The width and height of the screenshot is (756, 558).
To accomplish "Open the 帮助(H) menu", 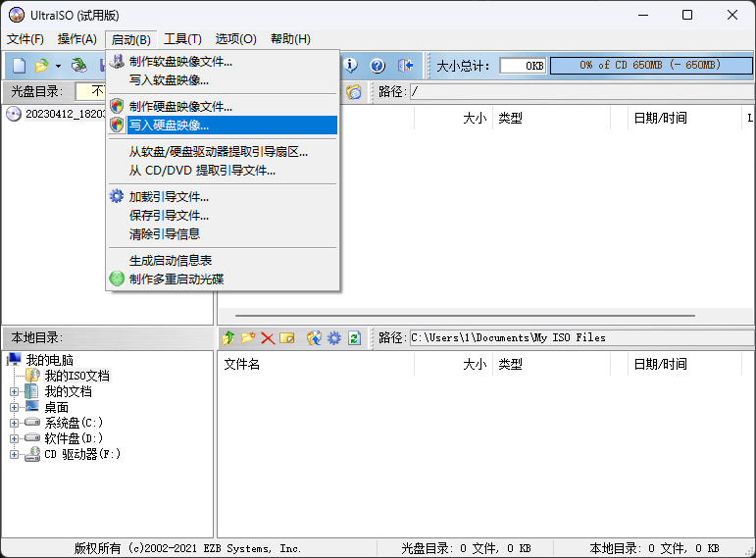I will tap(291, 39).
